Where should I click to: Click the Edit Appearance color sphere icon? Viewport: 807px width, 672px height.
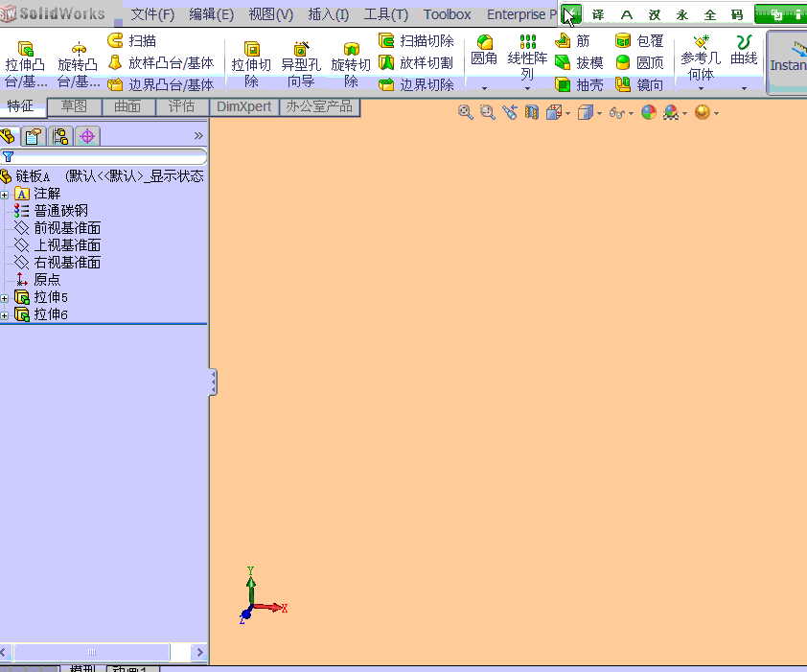point(649,112)
